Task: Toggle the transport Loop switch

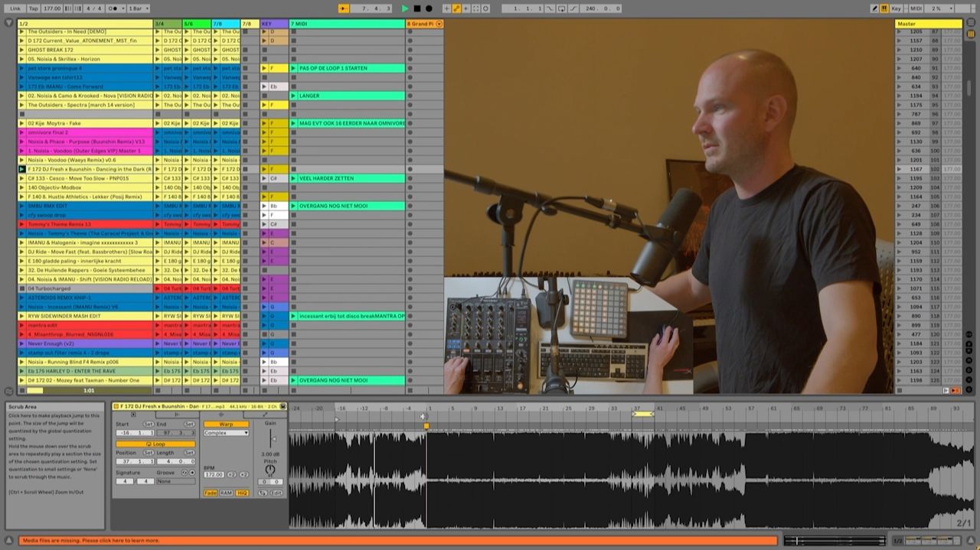Action: (x=562, y=8)
